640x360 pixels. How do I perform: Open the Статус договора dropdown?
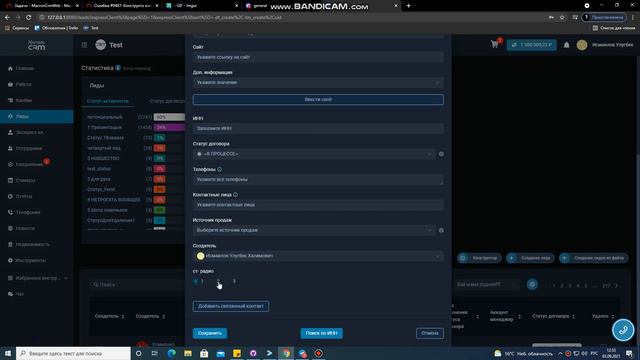point(313,154)
